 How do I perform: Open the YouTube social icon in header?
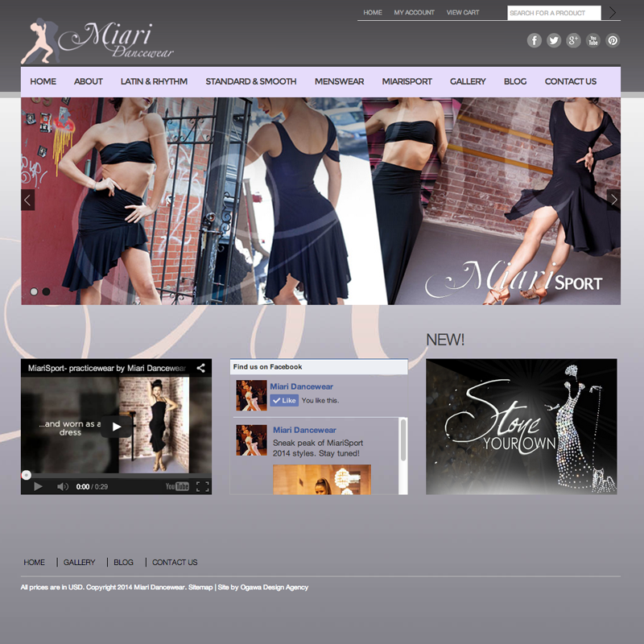tap(593, 40)
